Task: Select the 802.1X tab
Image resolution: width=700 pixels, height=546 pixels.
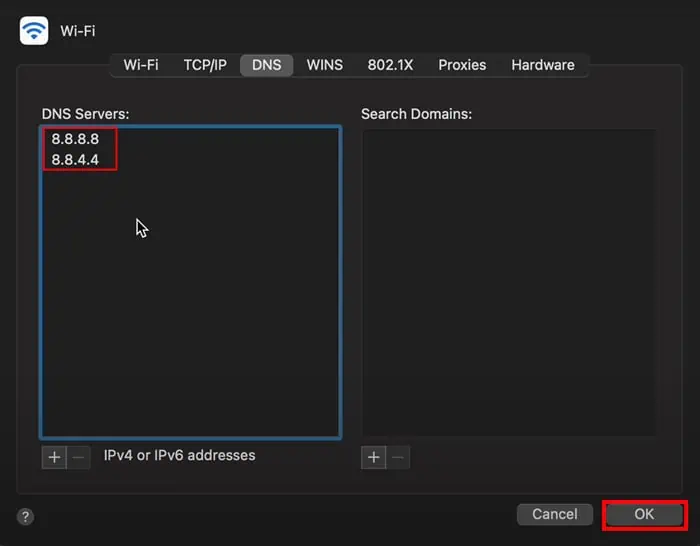Action: pyautogui.click(x=390, y=65)
